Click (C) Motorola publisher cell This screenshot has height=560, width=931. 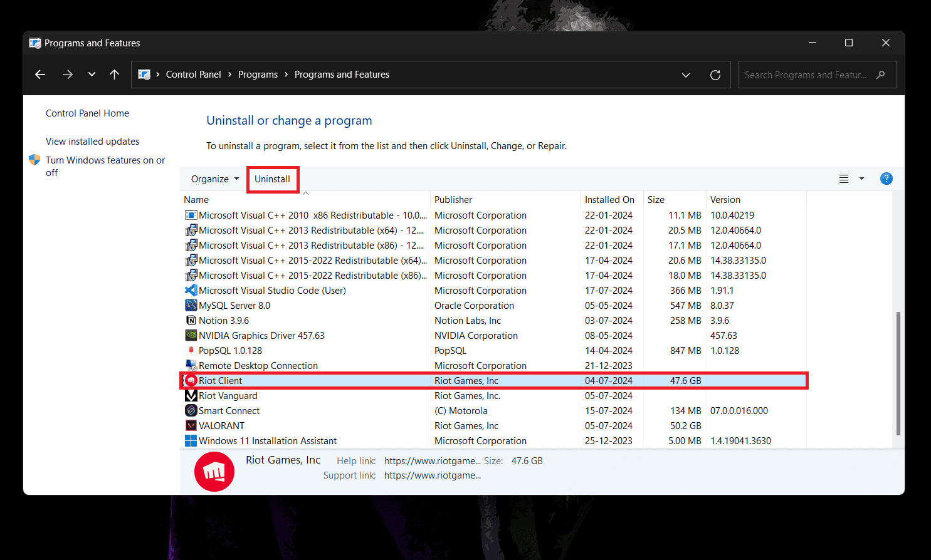(461, 411)
